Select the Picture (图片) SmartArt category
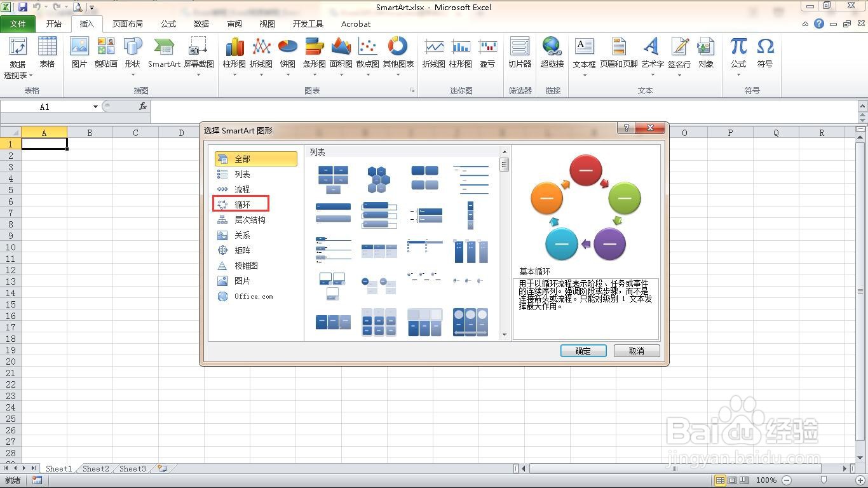The image size is (868, 488). (x=256, y=281)
